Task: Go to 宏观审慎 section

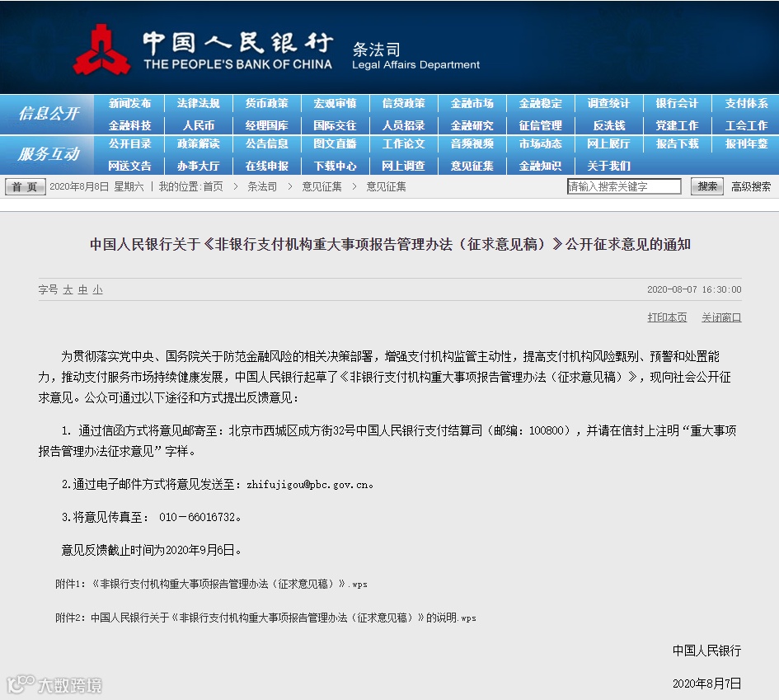Action: (x=335, y=103)
